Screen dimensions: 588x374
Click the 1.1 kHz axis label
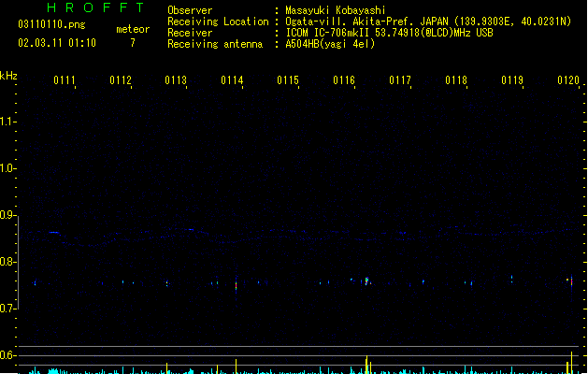[7, 122]
